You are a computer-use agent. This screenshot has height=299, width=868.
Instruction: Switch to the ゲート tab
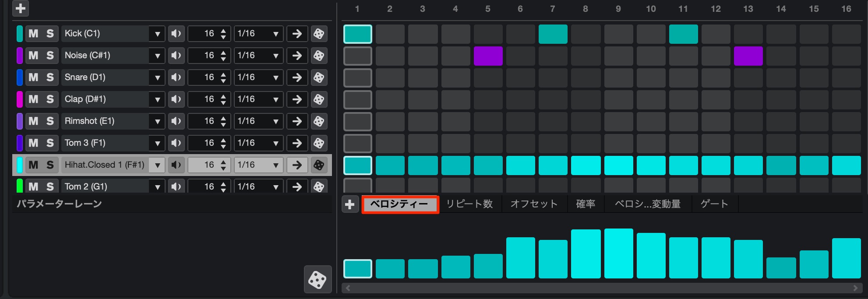(x=714, y=204)
